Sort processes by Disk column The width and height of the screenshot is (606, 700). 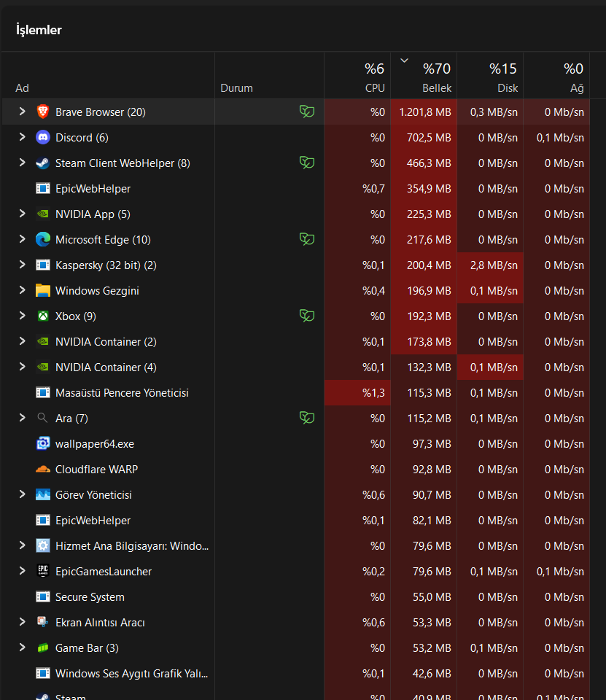pos(490,75)
